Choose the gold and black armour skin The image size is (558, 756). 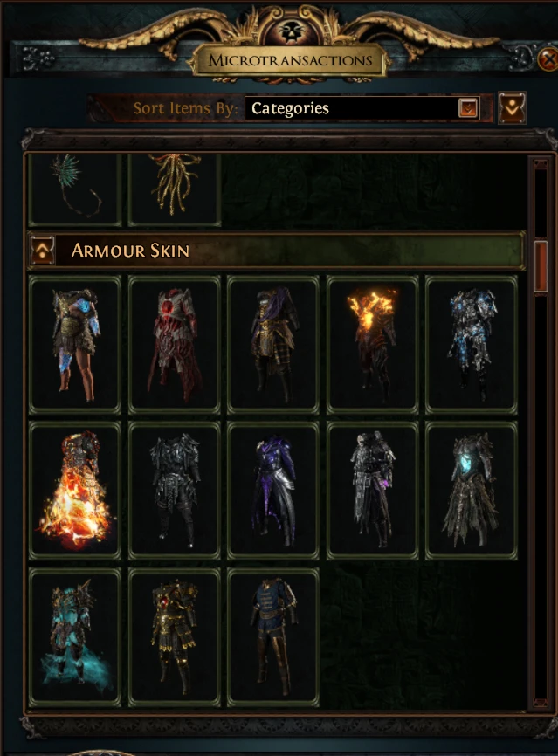click(x=174, y=637)
